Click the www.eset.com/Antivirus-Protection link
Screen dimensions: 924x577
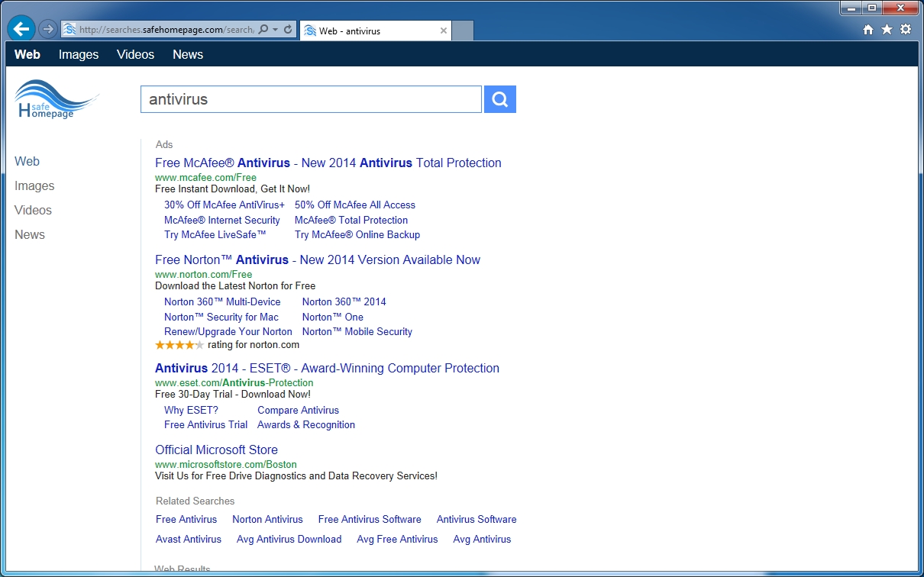coord(234,382)
